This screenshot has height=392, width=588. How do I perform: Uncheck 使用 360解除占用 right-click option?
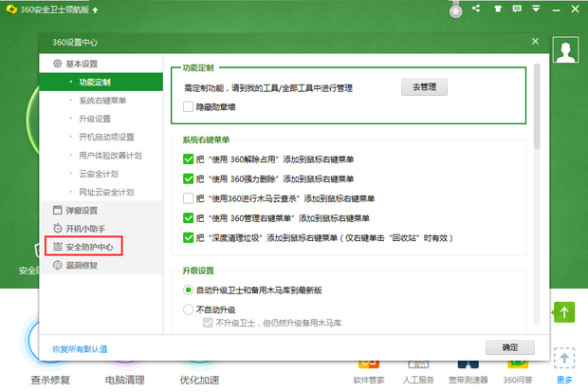click(x=188, y=159)
